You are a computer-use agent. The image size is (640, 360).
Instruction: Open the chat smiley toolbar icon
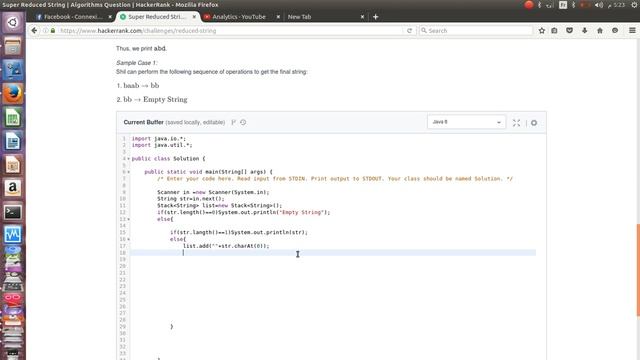615,31
